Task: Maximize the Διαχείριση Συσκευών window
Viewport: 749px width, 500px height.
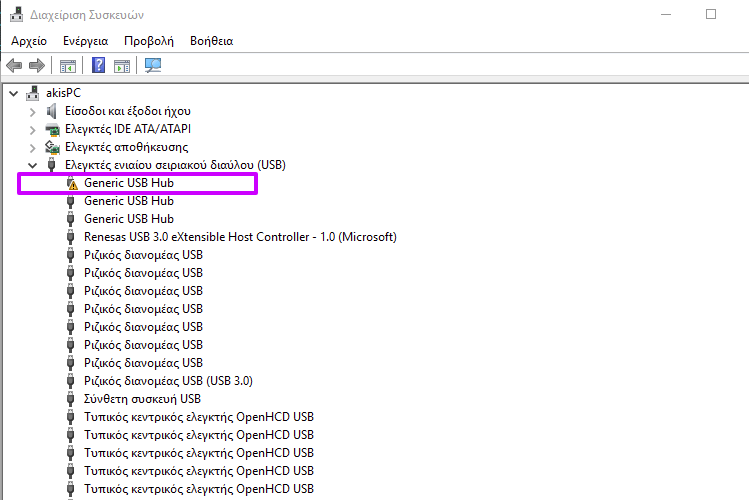Action: (711, 14)
